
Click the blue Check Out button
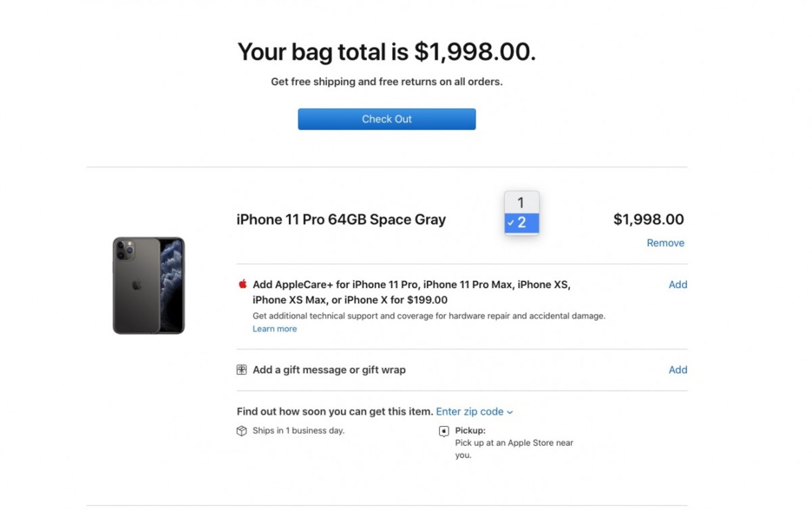click(387, 119)
